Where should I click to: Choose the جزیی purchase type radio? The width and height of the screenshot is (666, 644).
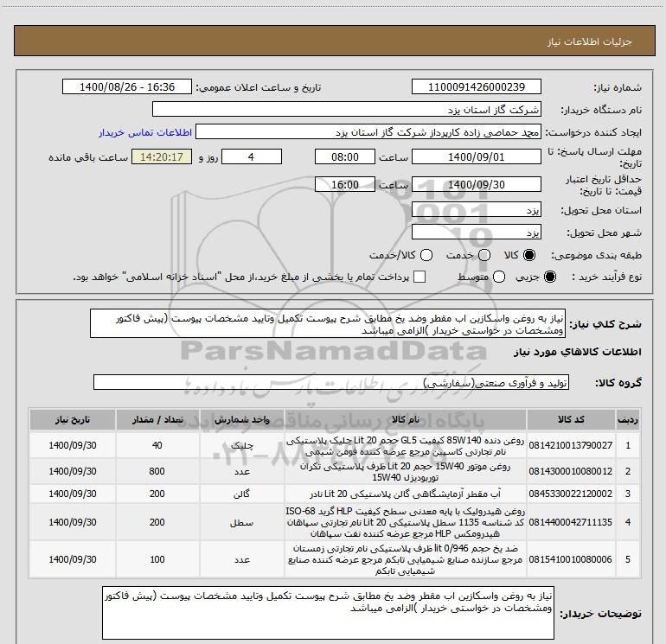[550, 277]
